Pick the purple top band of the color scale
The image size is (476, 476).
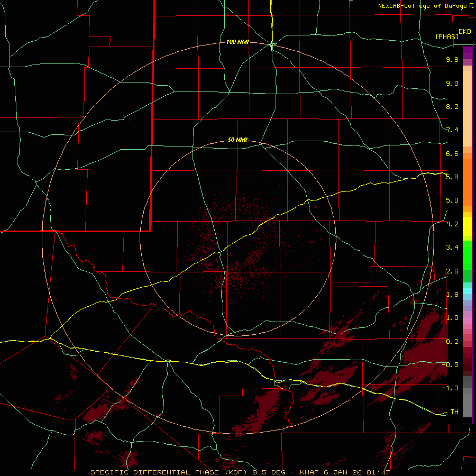[x=467, y=53]
